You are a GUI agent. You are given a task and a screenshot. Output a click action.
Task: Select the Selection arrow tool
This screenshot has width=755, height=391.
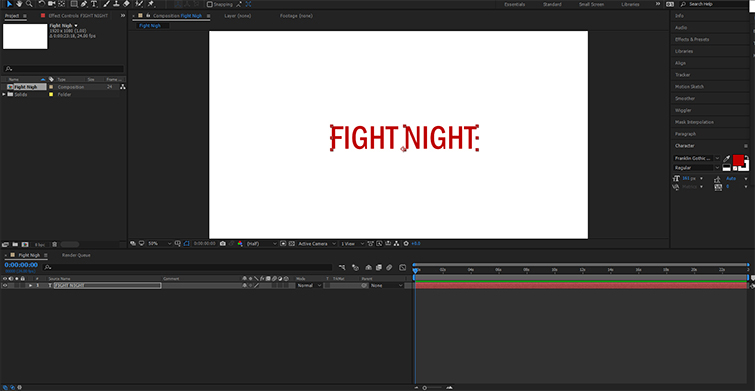coord(9,4)
